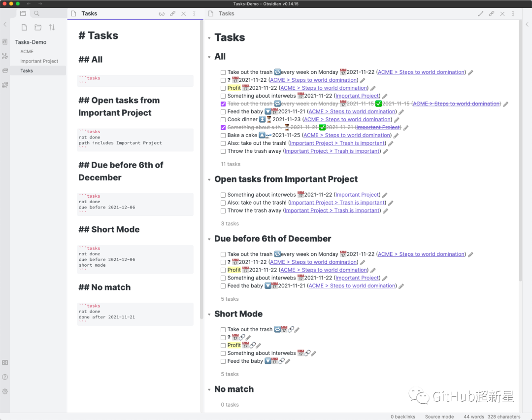
Task: Follow the ACME link on the 'Feed the baby' All row
Action: [x=352, y=112]
